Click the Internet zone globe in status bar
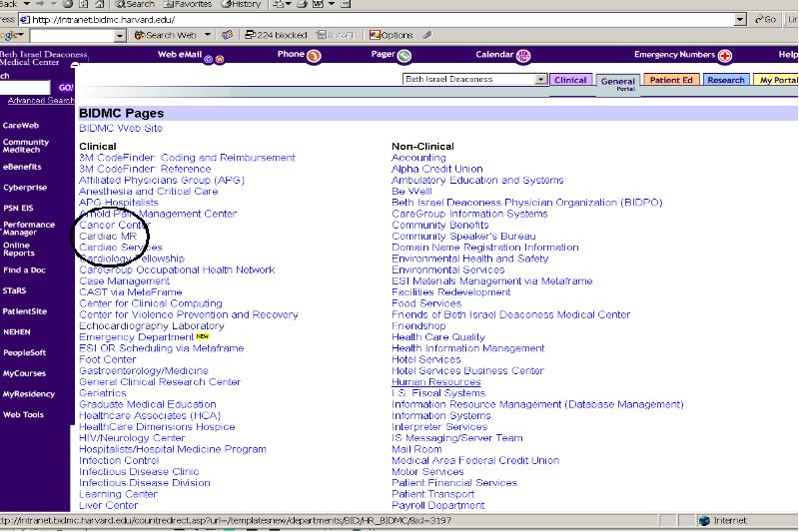The image size is (799, 532). [x=705, y=520]
